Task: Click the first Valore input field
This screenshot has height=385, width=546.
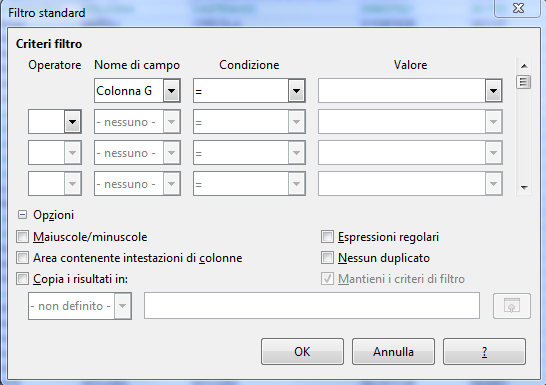Action: [x=402, y=91]
